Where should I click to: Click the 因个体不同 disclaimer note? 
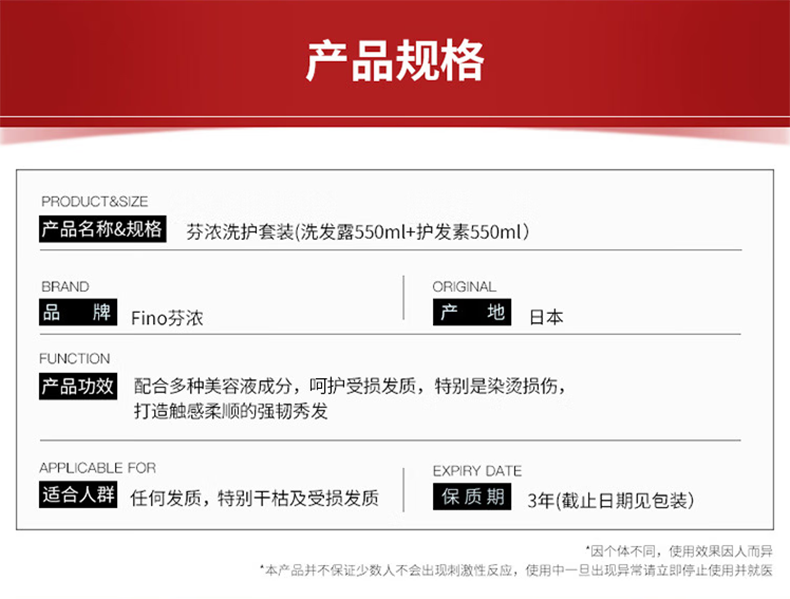click(680, 550)
